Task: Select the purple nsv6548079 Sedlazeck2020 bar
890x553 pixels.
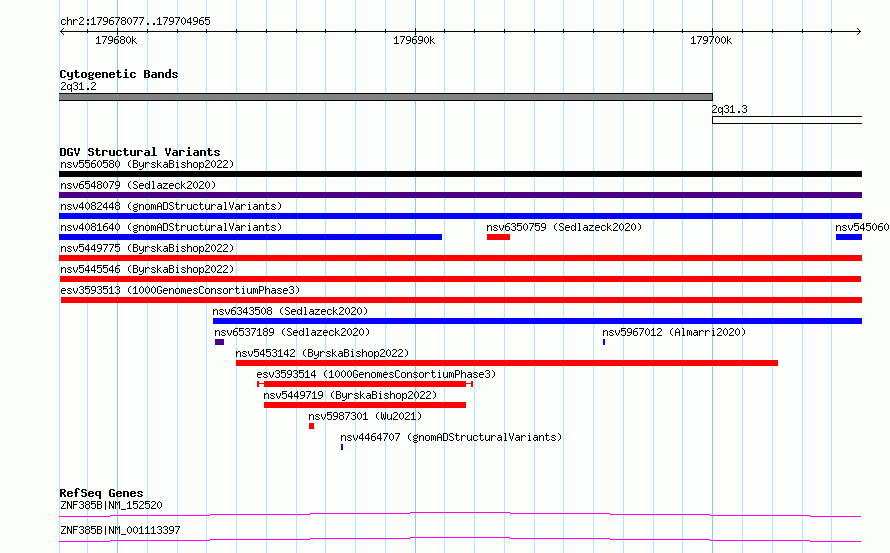Action: pyautogui.click(x=460, y=195)
